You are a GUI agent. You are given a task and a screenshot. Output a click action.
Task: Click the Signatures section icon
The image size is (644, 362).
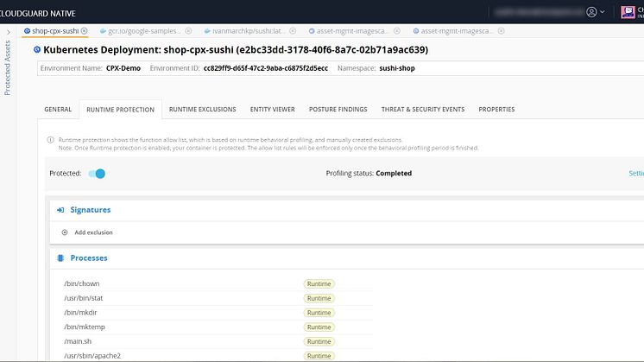click(x=60, y=210)
